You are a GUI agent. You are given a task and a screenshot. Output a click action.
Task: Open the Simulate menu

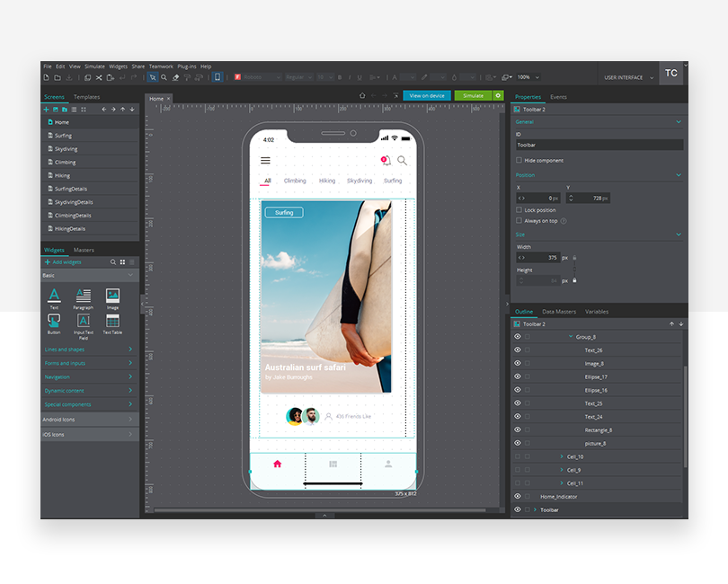pos(94,66)
